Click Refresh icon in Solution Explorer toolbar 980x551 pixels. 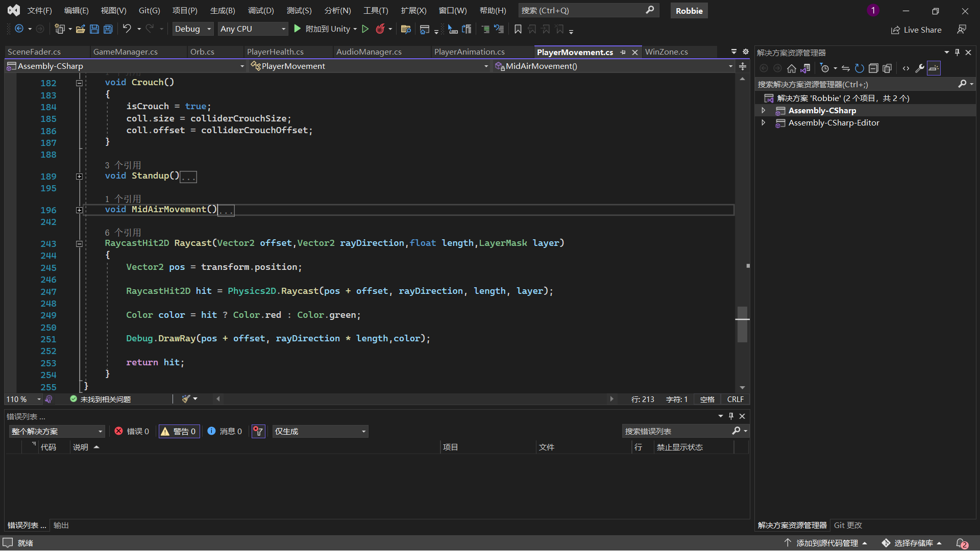[x=860, y=68]
